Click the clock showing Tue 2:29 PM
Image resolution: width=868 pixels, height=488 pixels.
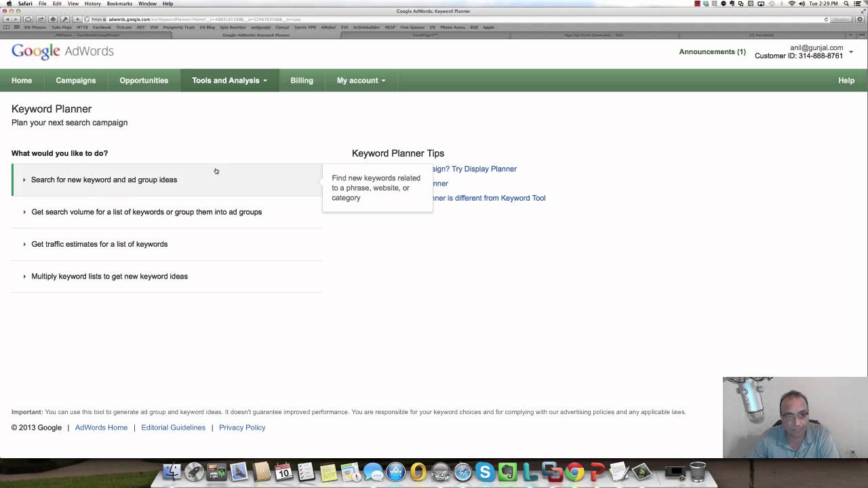coord(824,3)
